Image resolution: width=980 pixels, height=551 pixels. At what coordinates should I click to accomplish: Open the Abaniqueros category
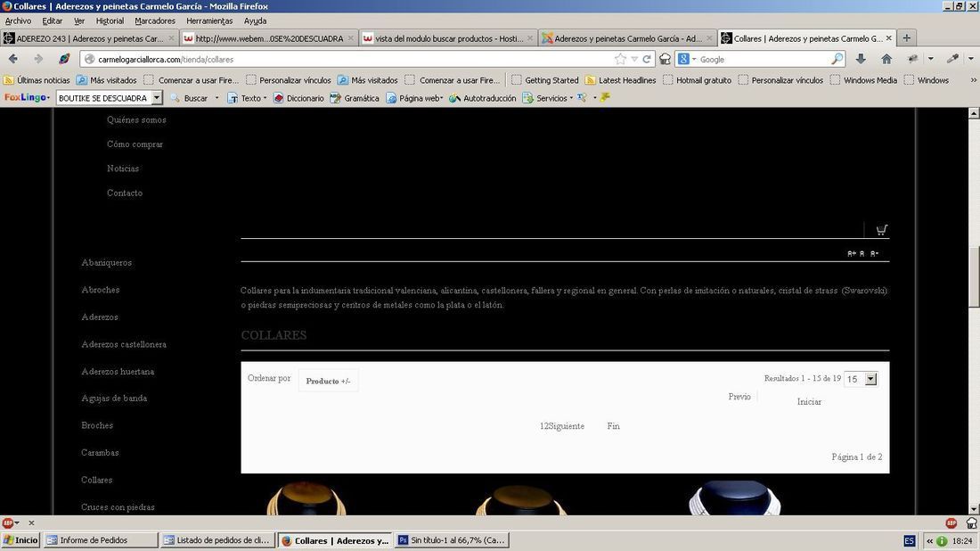(106, 263)
